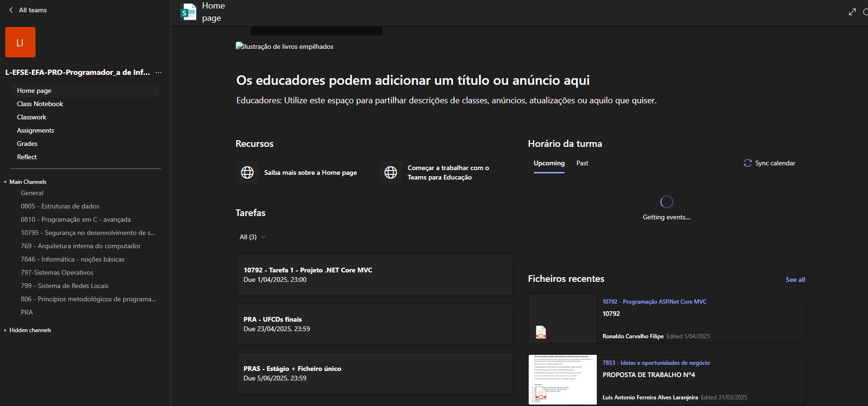The image size is (868, 406).
Task: Click the PROPOSTA DE TRABALHO Nº4 file title
Action: (648, 375)
